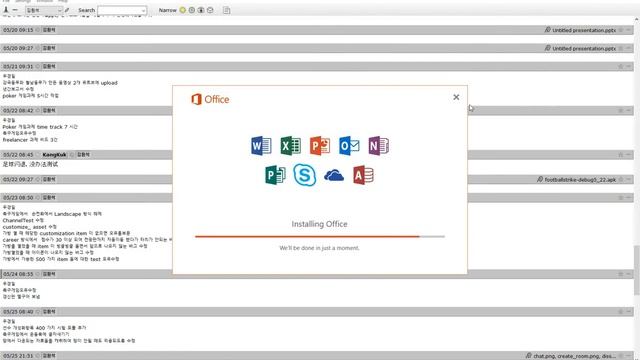Collapse the 05/23 08:50 message
The width and height of the screenshot is (640, 360).
point(629,198)
